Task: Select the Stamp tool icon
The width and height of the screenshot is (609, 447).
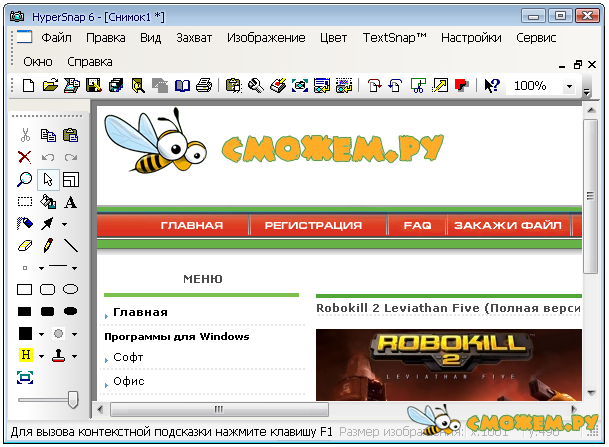Action: 58,355
